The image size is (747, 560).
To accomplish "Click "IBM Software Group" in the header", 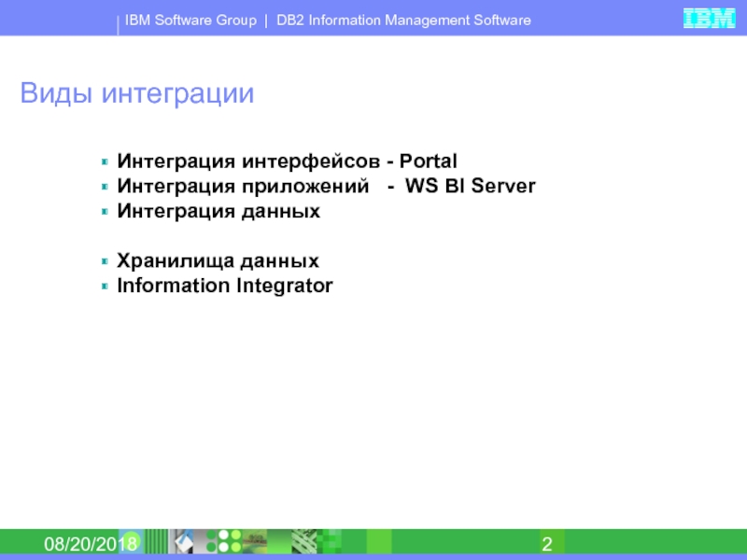I will pyautogui.click(x=190, y=21).
